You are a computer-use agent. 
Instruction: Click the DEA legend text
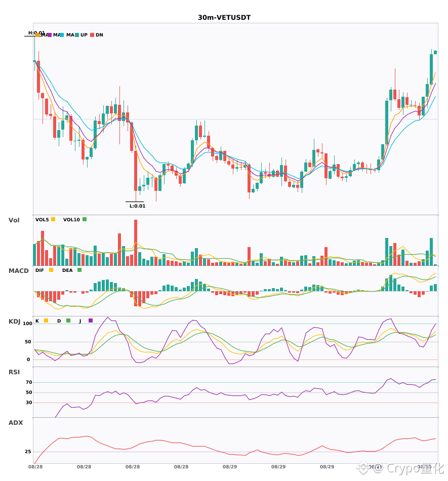67,270
